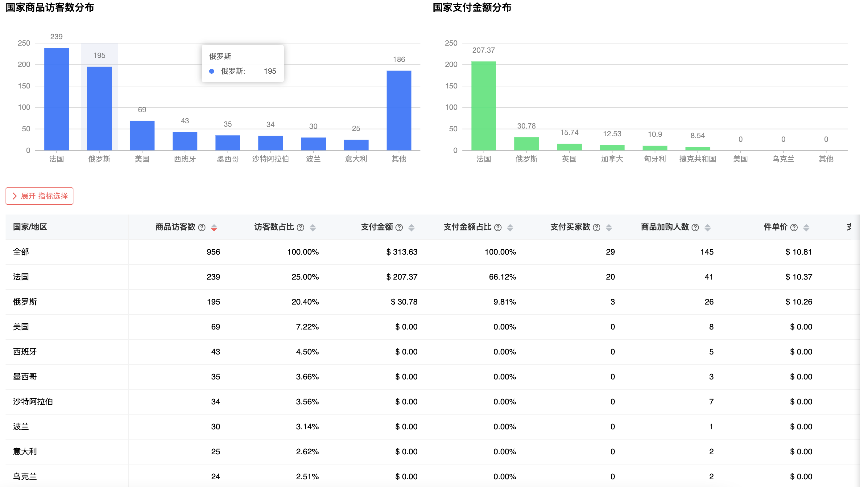View explanation for 件单价 column
The width and height of the screenshot is (868, 487).
(x=794, y=227)
